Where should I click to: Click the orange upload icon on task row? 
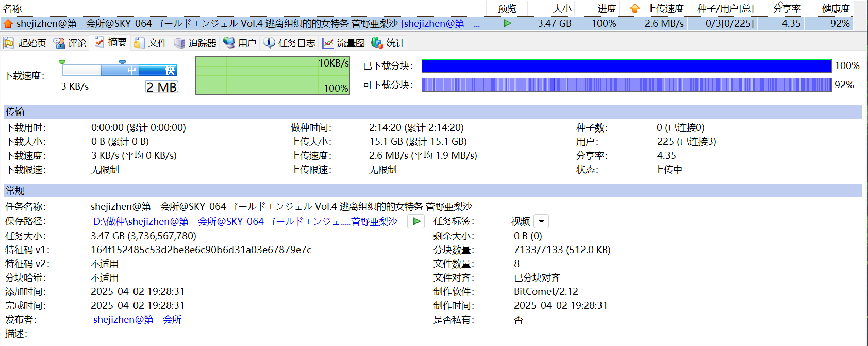click(x=8, y=24)
